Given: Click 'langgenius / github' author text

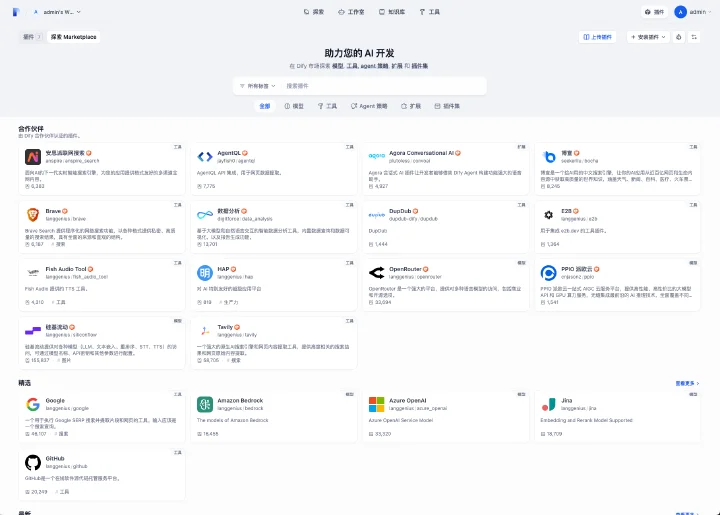Looking at the screenshot, I should coord(66,466).
